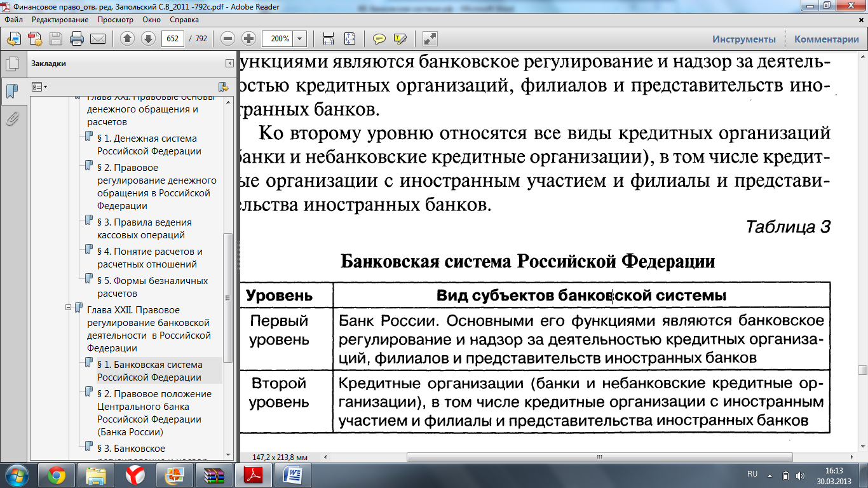Select bookmark § 1. Банковская система
The image size is (868, 488).
point(150,371)
